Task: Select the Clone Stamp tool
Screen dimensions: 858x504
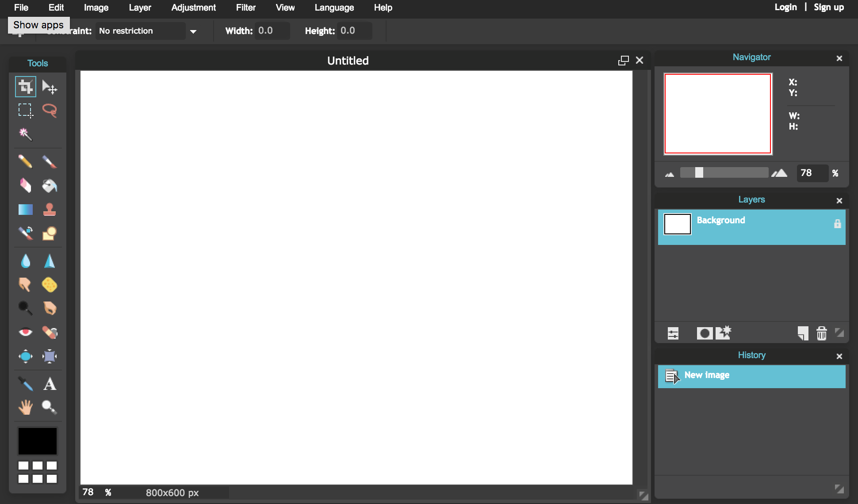Action: (49, 210)
